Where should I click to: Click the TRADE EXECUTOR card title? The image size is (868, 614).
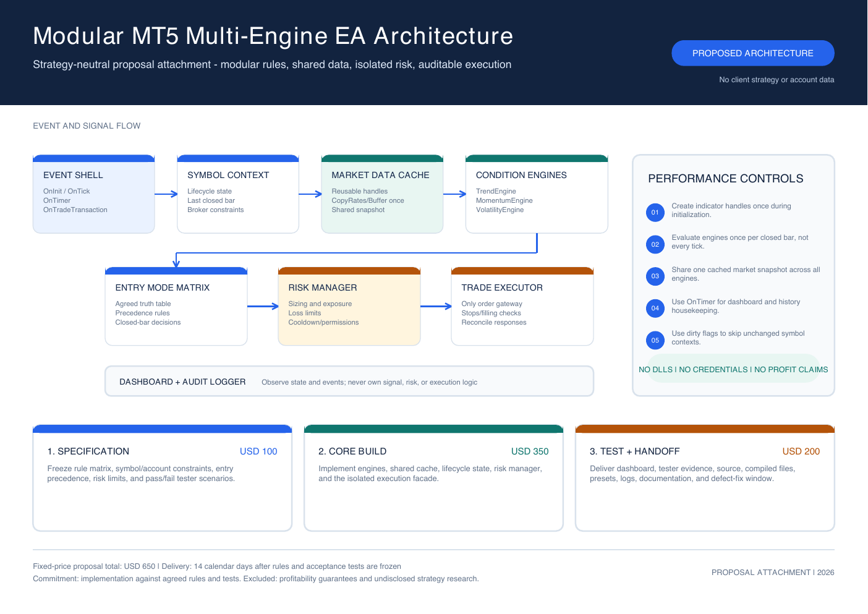502,288
